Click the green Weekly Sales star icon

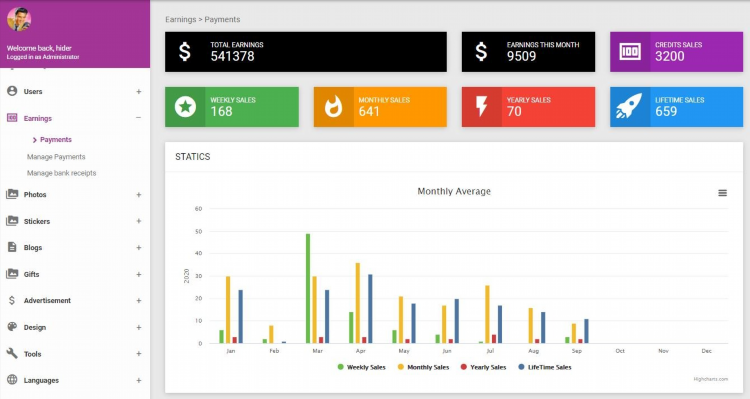point(185,107)
